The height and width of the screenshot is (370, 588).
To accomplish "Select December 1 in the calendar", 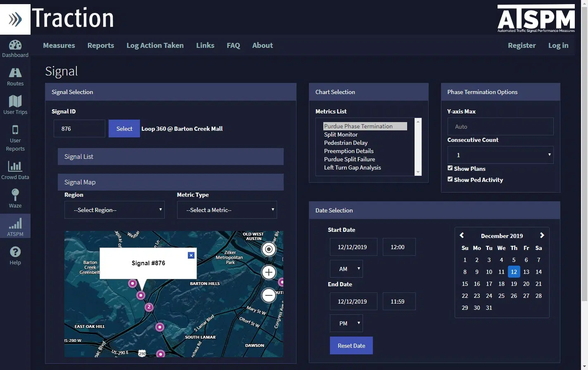I will [x=465, y=260].
